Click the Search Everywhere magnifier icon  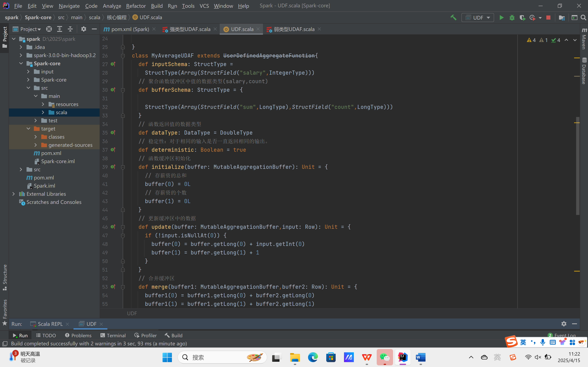[583, 18]
